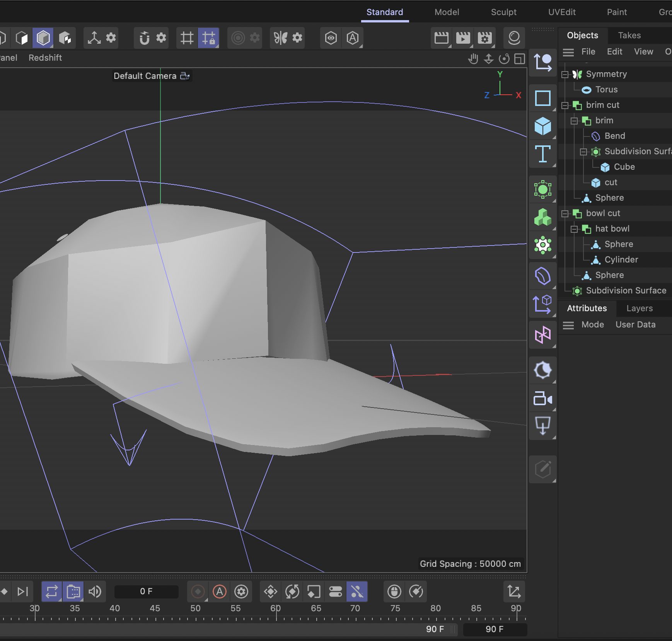Click the workplane grid icon in the toolbar
Screen dimensions: 672x641
point(187,38)
